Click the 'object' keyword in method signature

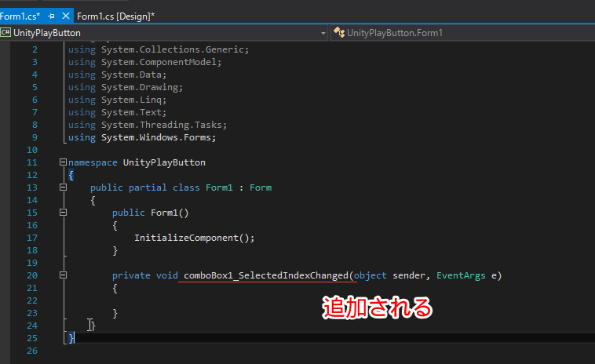[371, 275]
